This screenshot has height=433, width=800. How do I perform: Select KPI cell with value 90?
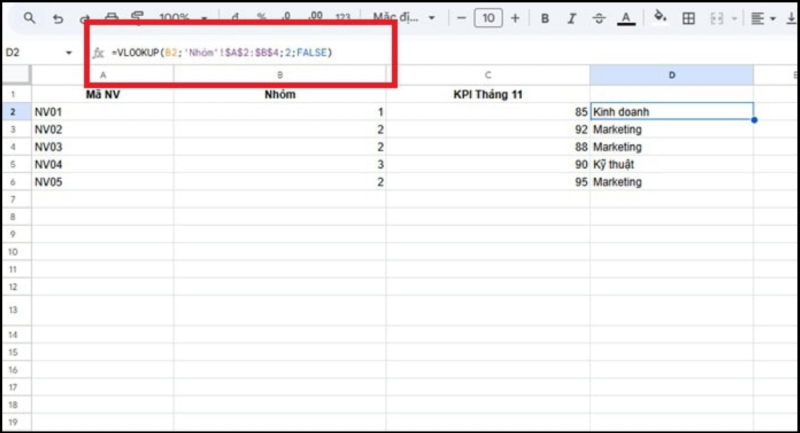tap(488, 164)
